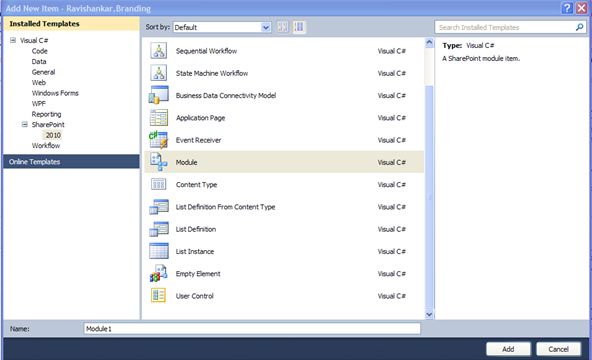
Task: Click the 'State Machine Workflow' template name
Action: [x=212, y=73]
